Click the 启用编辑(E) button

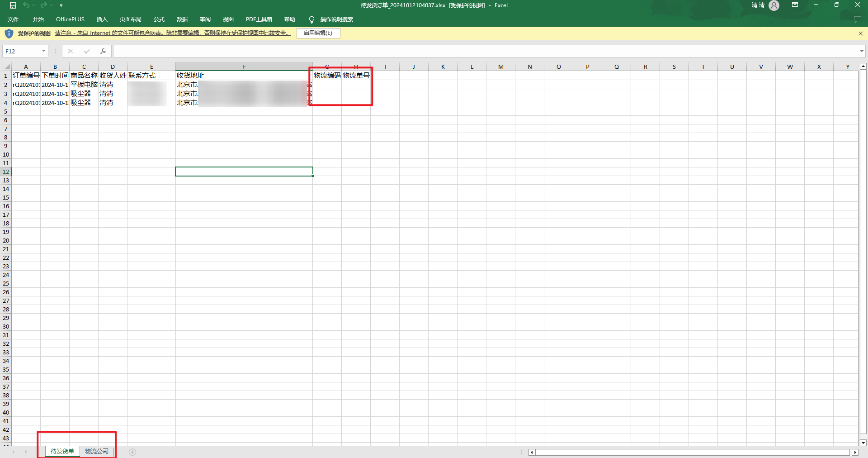point(318,33)
